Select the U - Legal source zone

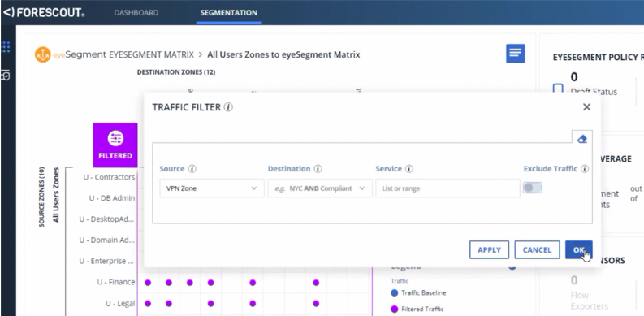tap(120, 303)
